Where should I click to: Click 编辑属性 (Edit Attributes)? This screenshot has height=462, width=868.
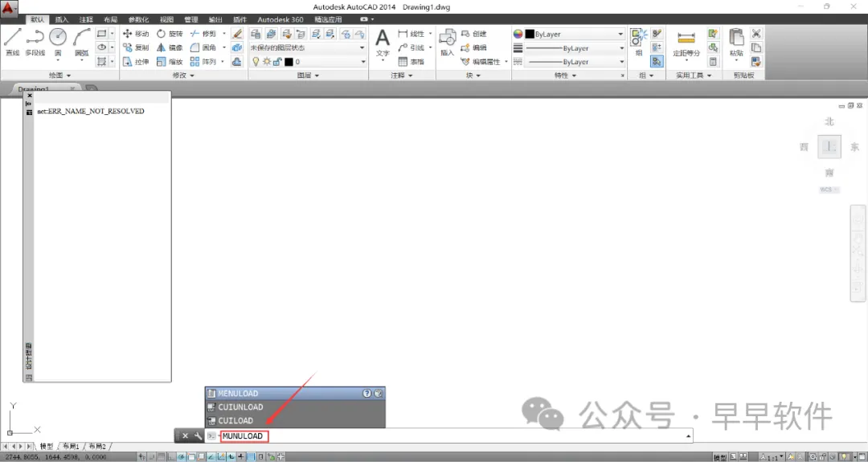click(481, 61)
